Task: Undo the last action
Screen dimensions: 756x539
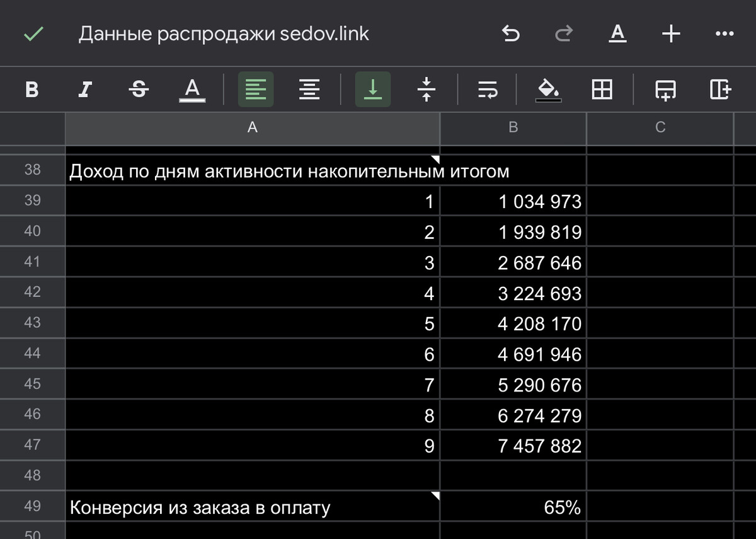Action: (x=510, y=34)
